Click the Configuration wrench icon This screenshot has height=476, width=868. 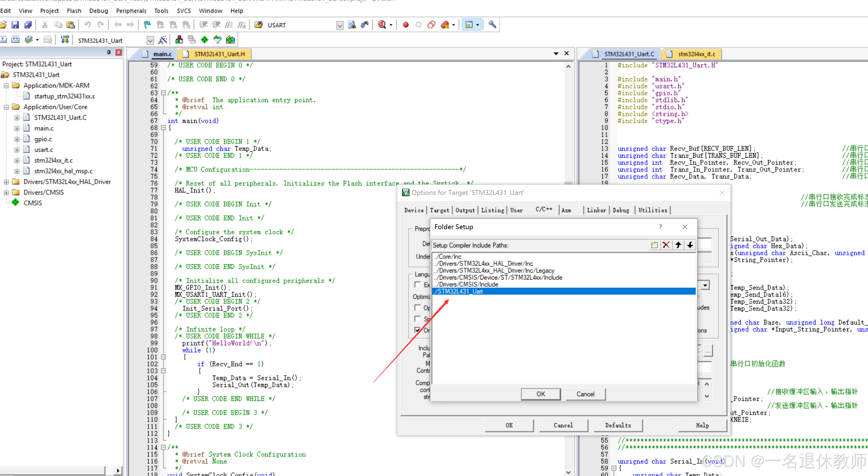(x=492, y=25)
